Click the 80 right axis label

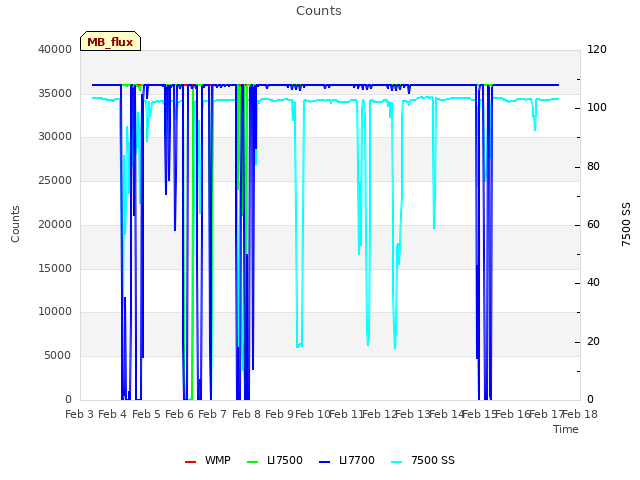pos(593,167)
